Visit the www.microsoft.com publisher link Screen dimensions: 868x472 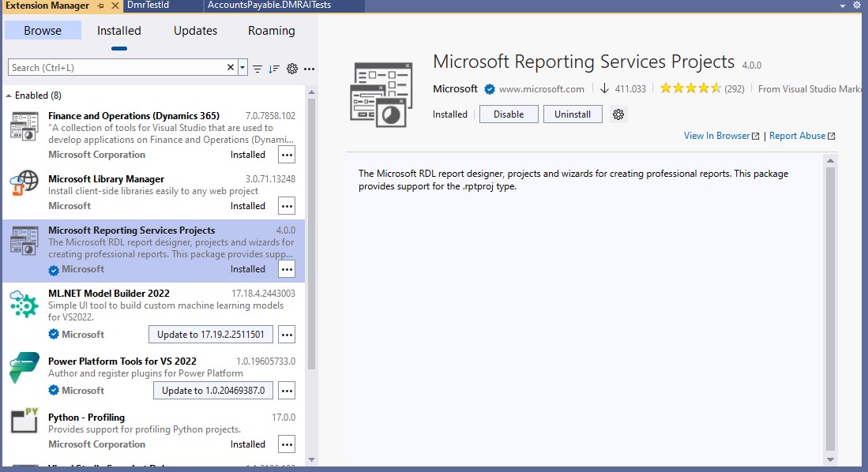(x=541, y=88)
